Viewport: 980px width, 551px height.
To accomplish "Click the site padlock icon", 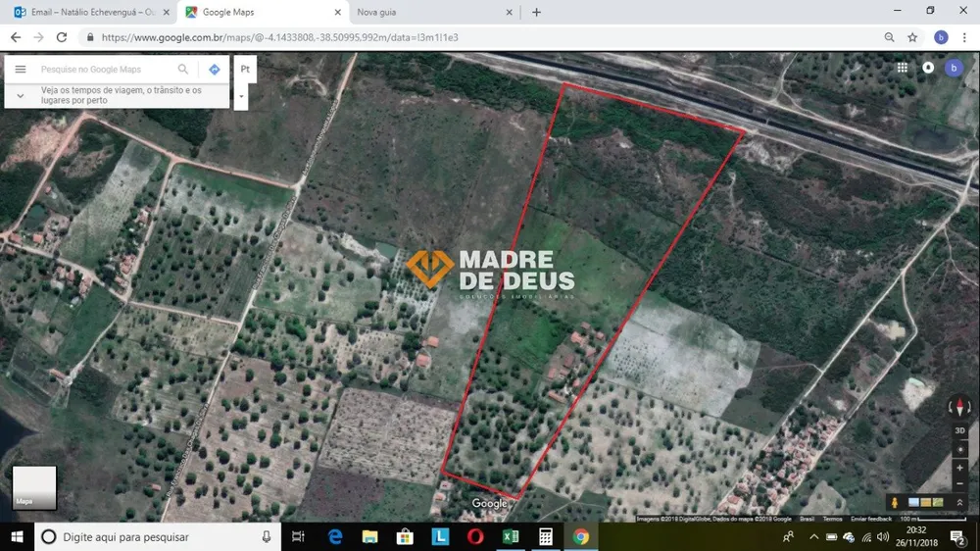I will (90, 37).
